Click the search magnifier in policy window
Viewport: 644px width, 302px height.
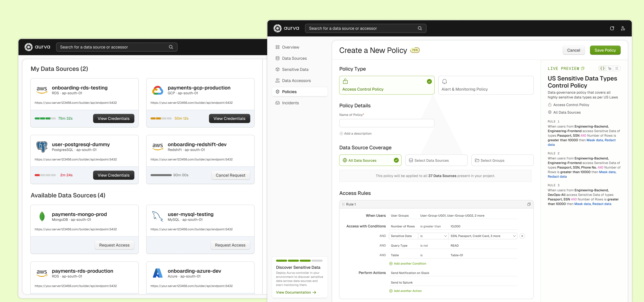click(x=420, y=28)
